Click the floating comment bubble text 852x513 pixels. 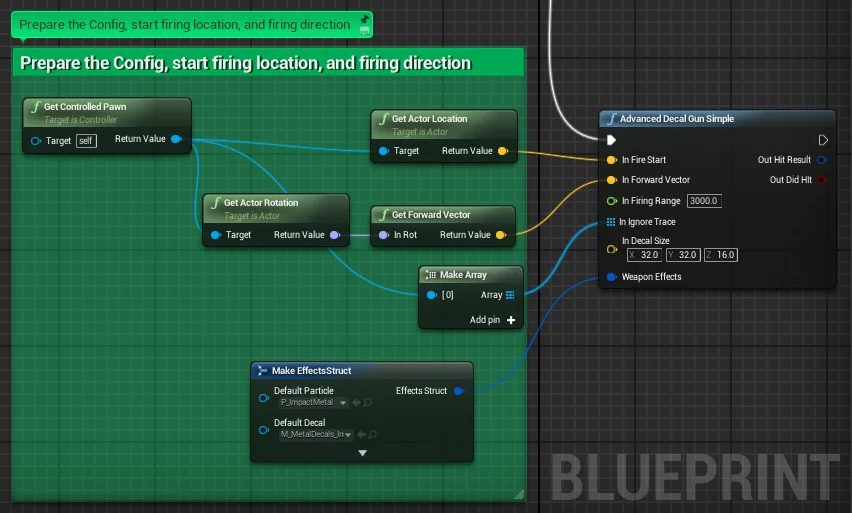point(185,24)
